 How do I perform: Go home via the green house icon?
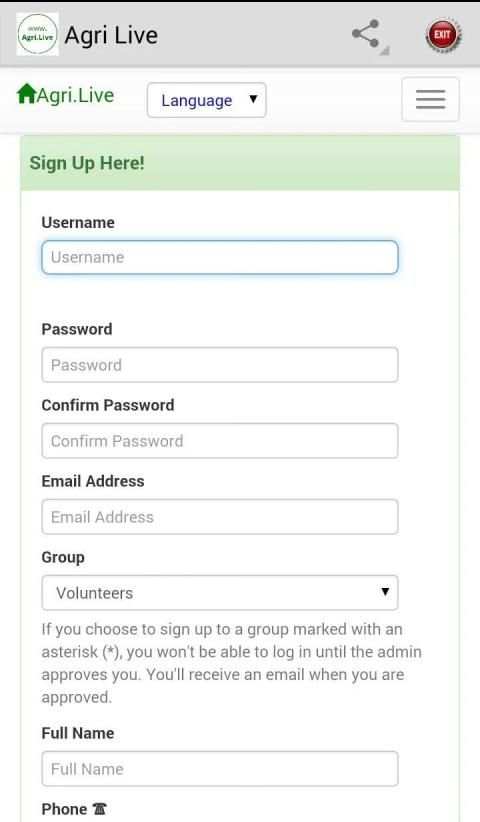26,94
